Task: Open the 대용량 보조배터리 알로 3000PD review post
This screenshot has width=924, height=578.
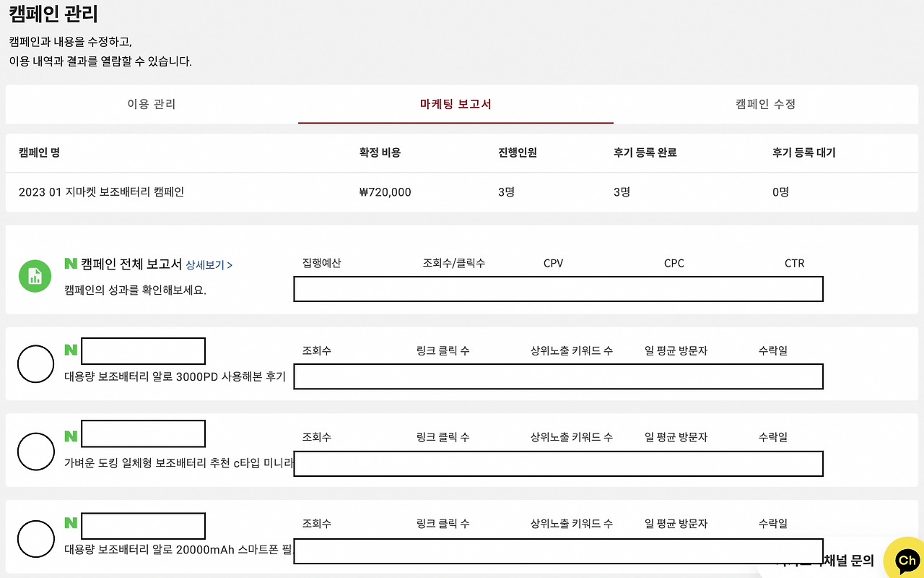Action: 175,376
